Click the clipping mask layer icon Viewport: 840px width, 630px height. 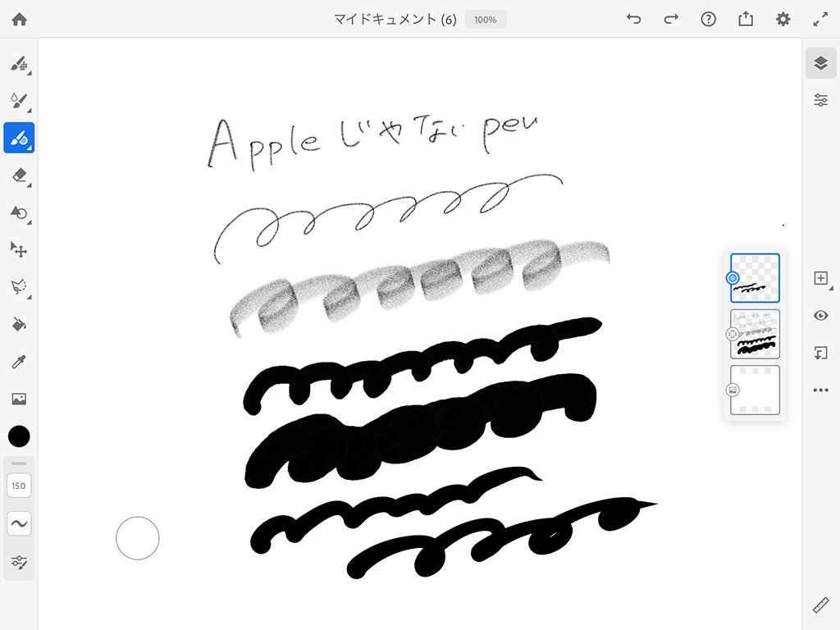[x=820, y=353]
